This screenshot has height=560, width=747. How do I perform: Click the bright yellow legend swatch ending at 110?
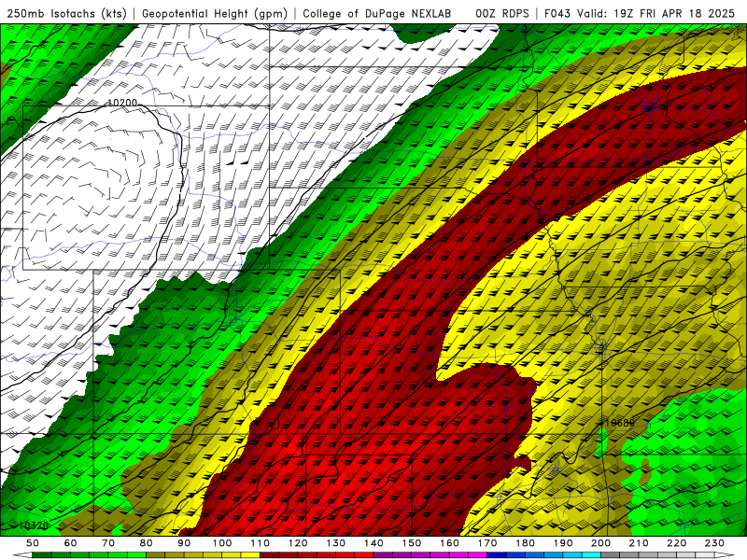(250, 555)
